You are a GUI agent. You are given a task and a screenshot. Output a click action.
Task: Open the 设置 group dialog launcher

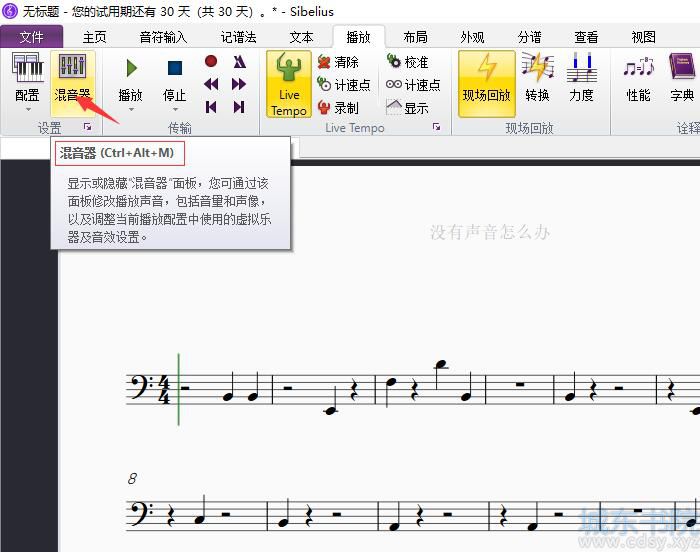(88, 127)
